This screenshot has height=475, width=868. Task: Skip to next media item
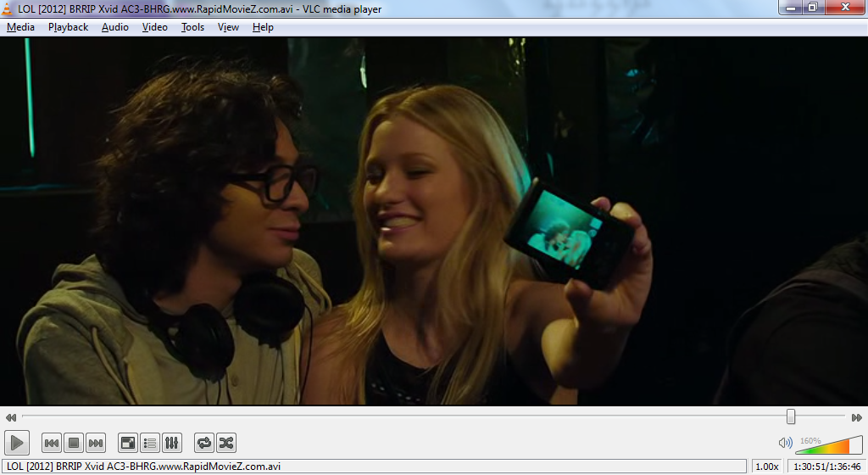coord(96,443)
